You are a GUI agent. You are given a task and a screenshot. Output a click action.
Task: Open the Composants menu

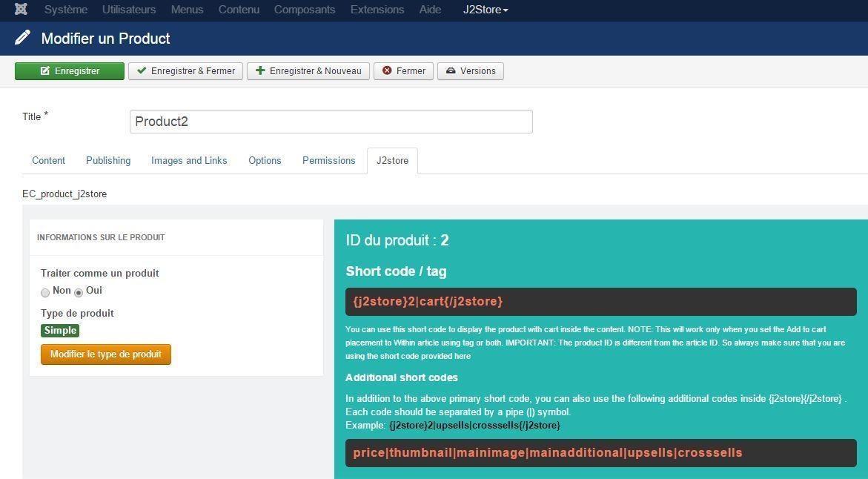click(x=305, y=10)
